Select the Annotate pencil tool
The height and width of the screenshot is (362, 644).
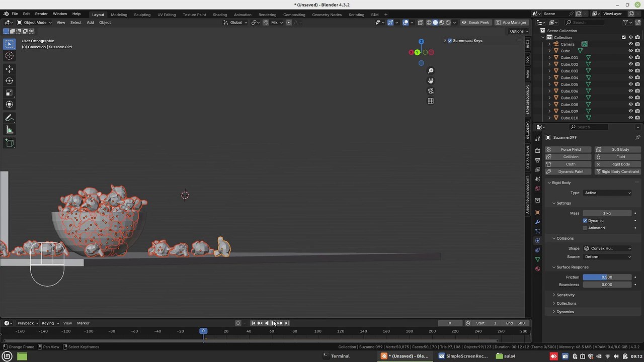point(9,118)
